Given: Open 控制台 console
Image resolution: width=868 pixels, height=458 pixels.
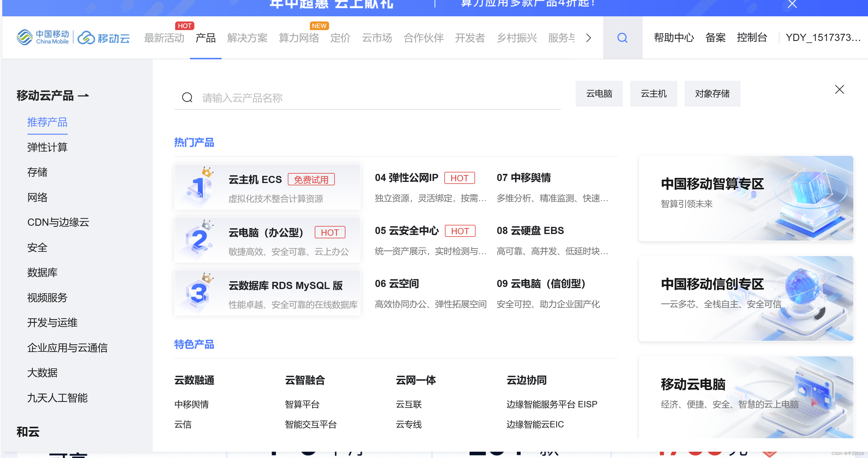Looking at the screenshot, I should click(752, 38).
